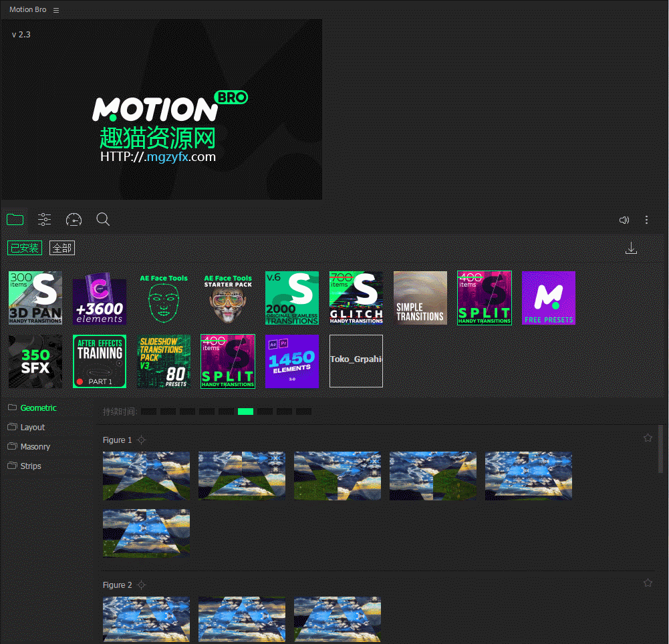The height and width of the screenshot is (644, 669).
Task: Open the 350 SFX pack
Action: tap(35, 361)
